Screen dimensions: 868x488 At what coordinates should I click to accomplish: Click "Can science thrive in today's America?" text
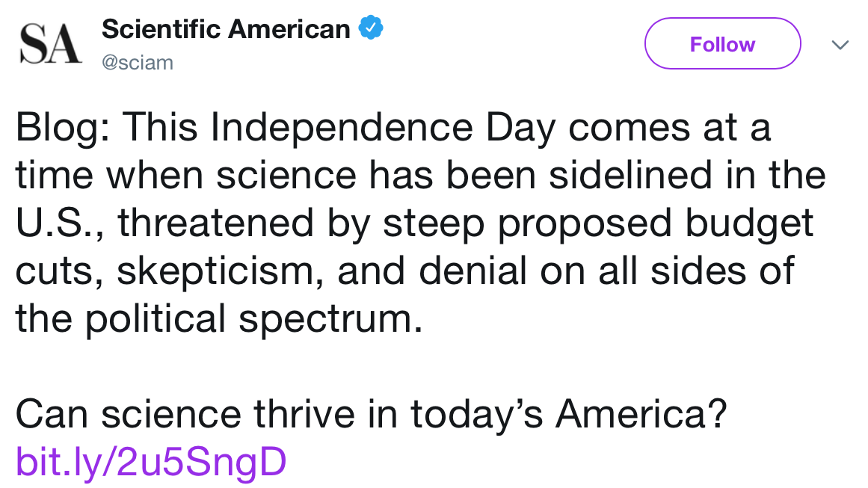click(370, 414)
